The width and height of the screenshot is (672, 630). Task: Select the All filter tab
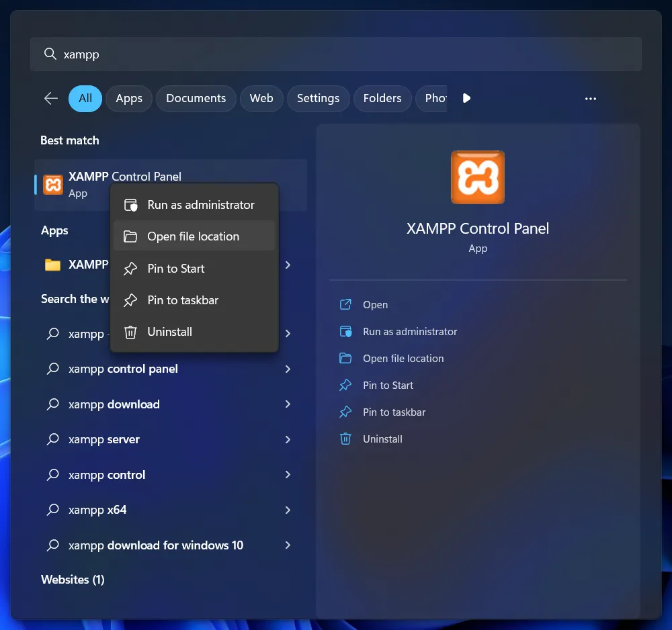[x=85, y=99]
